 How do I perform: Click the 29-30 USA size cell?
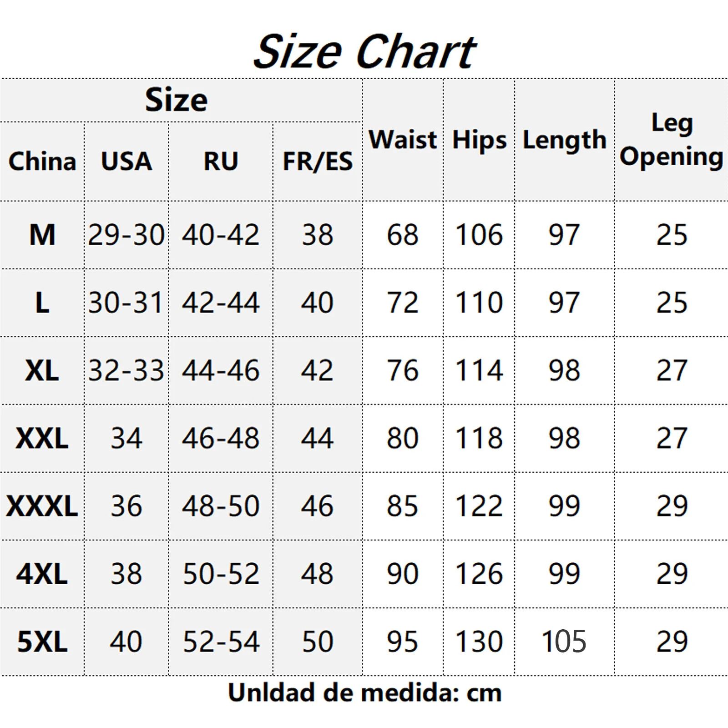(x=126, y=235)
